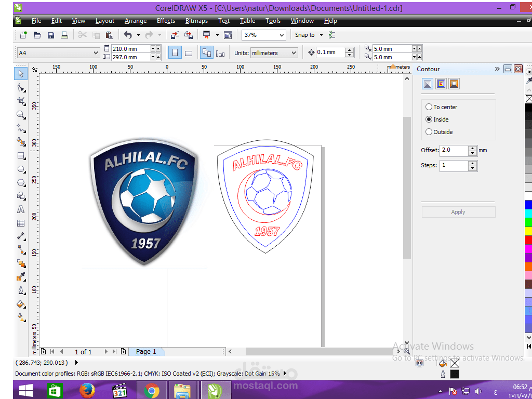Click the Export icon
Image resolution: width=532 pixels, height=399 pixels.
click(x=188, y=35)
